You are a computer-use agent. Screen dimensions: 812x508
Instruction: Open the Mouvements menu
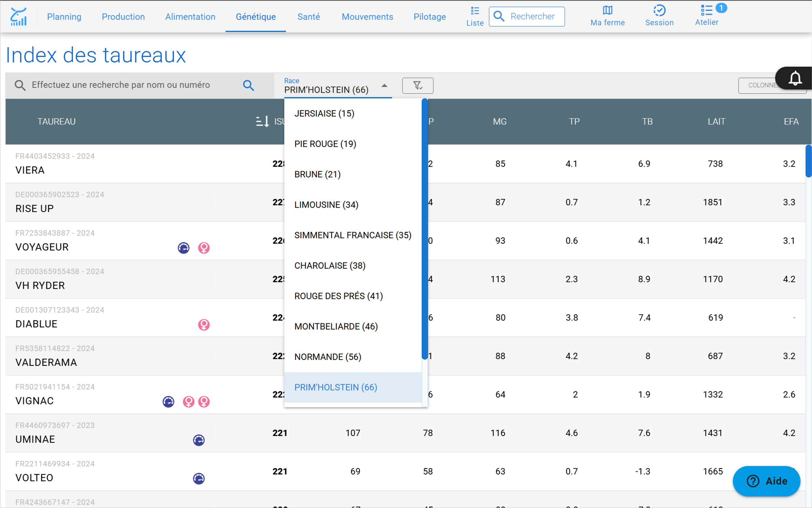click(x=367, y=17)
